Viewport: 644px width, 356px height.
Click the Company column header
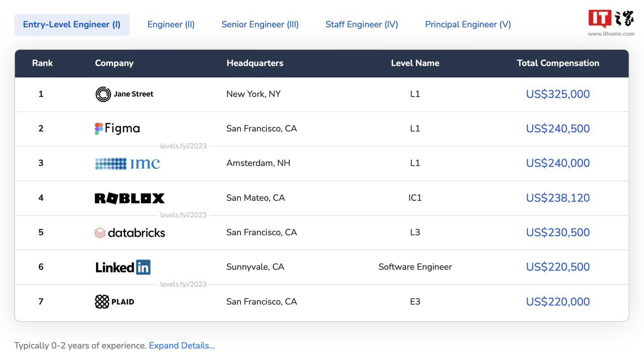click(114, 63)
